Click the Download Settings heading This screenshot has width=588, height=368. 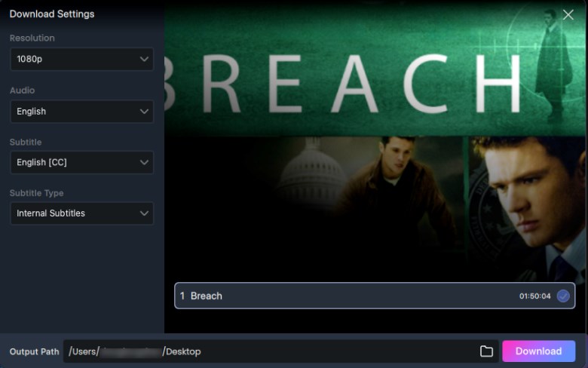52,14
